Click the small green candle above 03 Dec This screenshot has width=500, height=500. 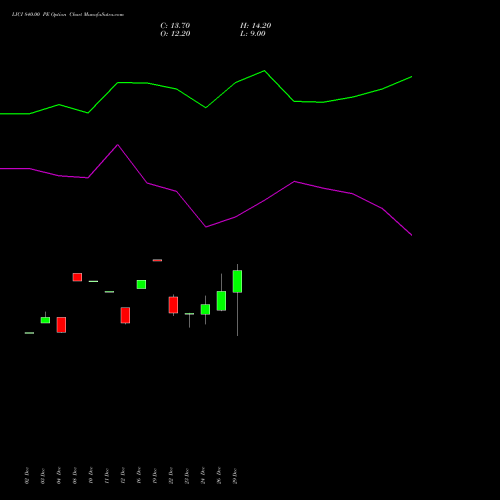[x=45, y=320]
